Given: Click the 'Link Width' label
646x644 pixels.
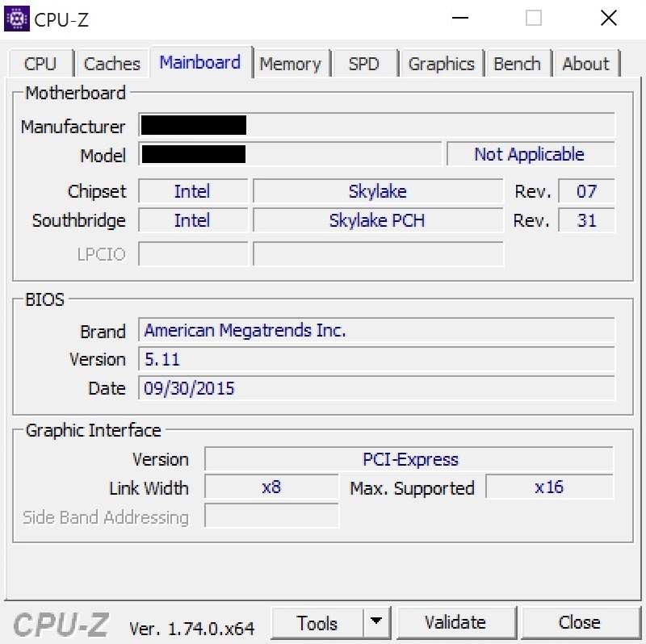Looking at the screenshot, I should 149,488.
